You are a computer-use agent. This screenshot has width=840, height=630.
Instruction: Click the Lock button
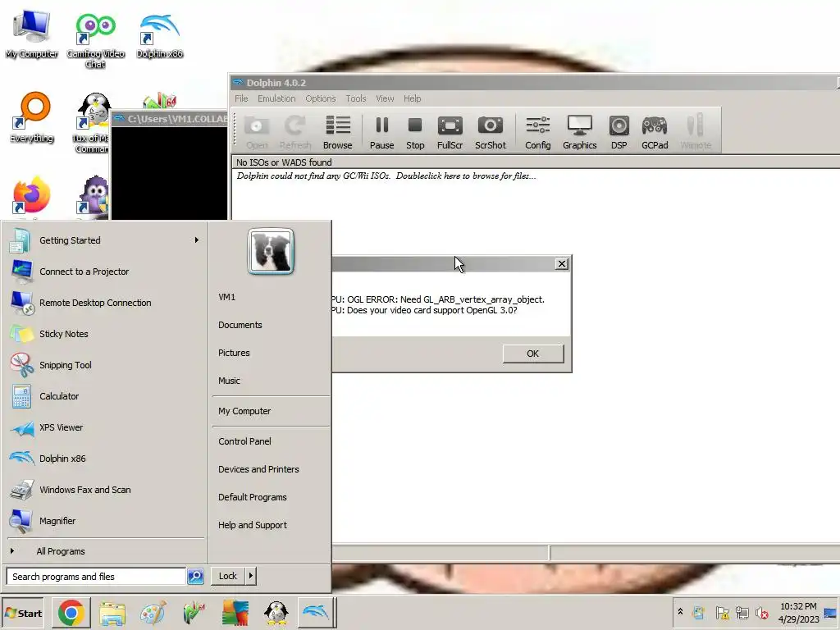(228, 576)
